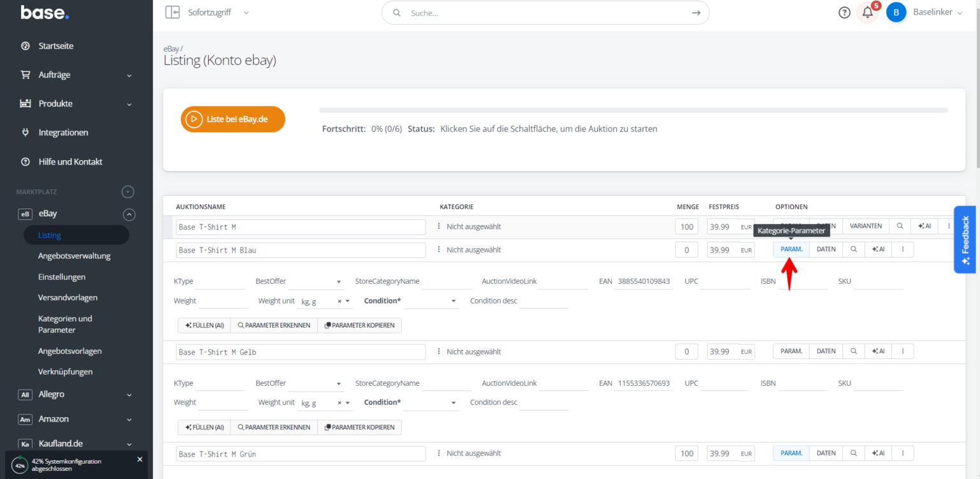The width and height of the screenshot is (980, 479).
Task: Click search icon for Base T-Shirt M Gelb
Action: 853,351
